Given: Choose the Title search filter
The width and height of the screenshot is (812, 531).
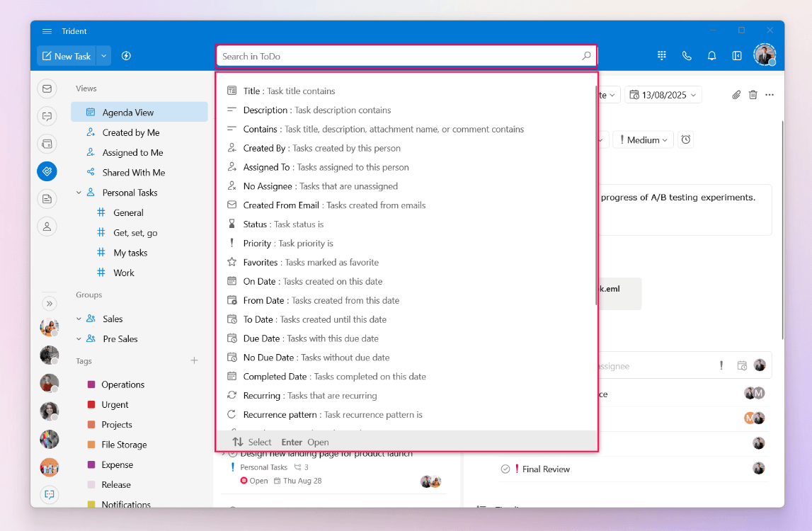Looking at the screenshot, I should (406, 91).
